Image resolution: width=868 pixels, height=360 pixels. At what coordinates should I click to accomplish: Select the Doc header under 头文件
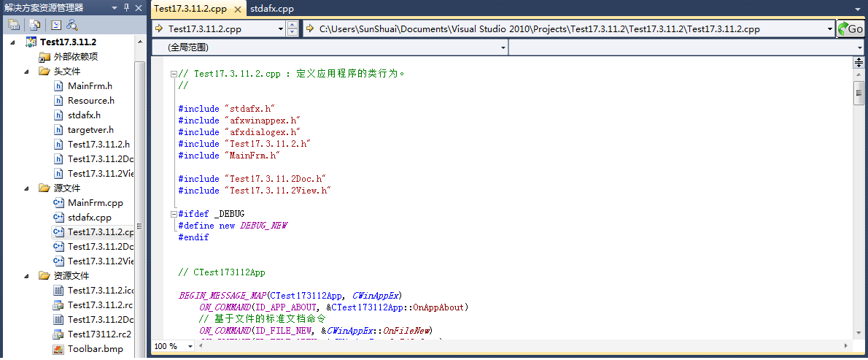click(101, 159)
